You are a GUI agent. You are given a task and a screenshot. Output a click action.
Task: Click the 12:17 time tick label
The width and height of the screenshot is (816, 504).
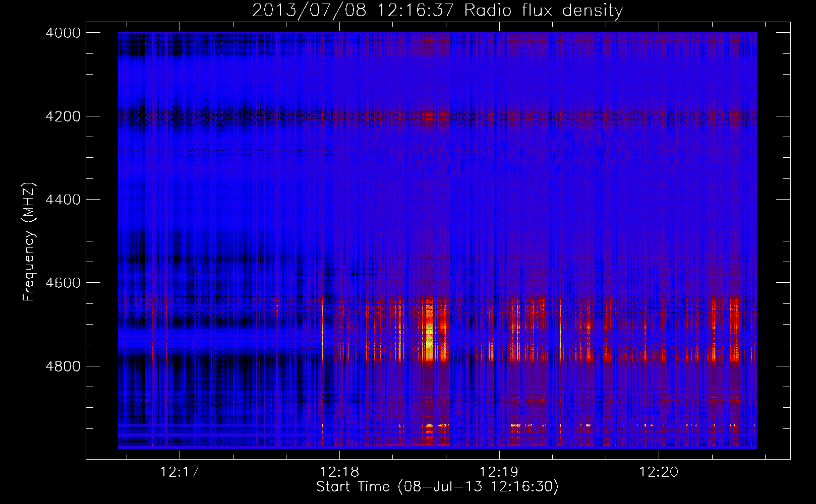(180, 472)
